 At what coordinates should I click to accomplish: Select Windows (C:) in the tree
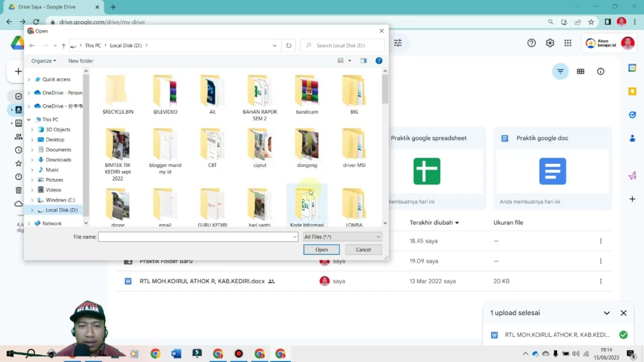pos(60,200)
